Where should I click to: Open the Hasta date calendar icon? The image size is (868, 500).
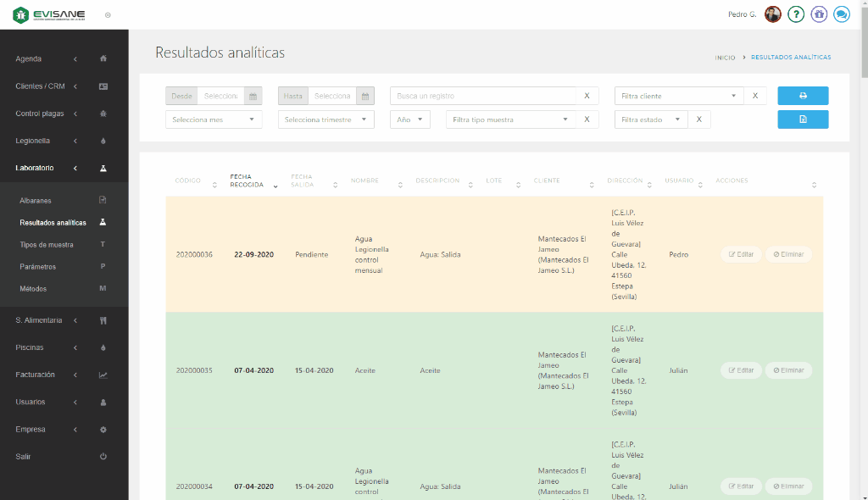point(365,96)
